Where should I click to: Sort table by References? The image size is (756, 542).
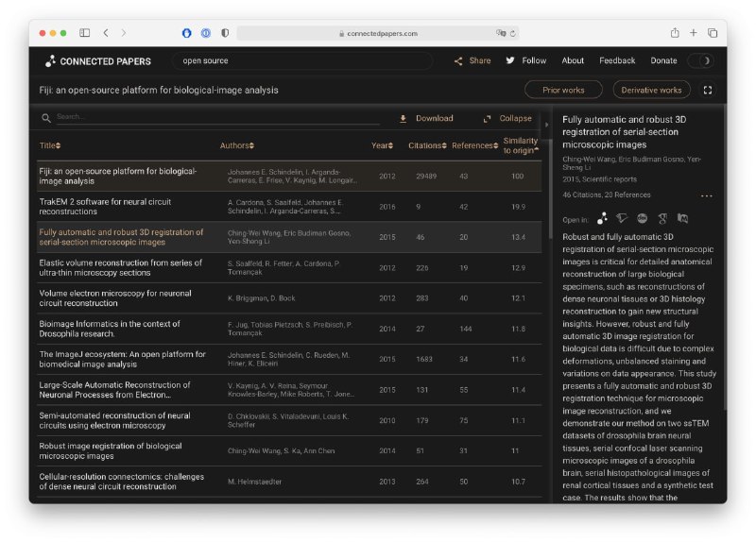tap(474, 145)
